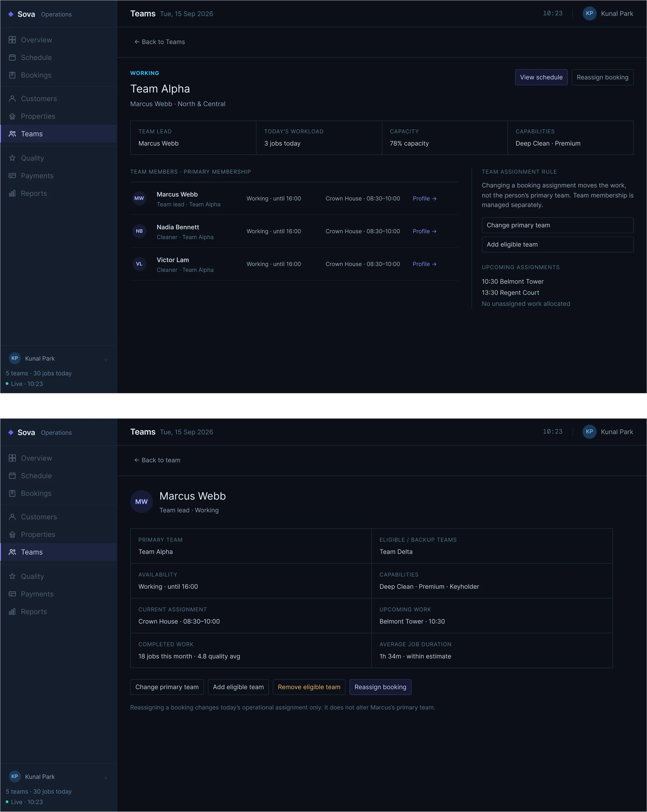Click the KP avatar in the Team Alpha page header
This screenshot has width=647, height=812.
coord(589,13)
